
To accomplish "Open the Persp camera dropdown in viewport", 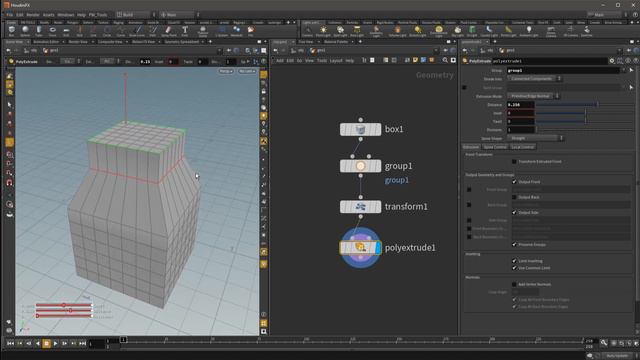I will (226, 71).
